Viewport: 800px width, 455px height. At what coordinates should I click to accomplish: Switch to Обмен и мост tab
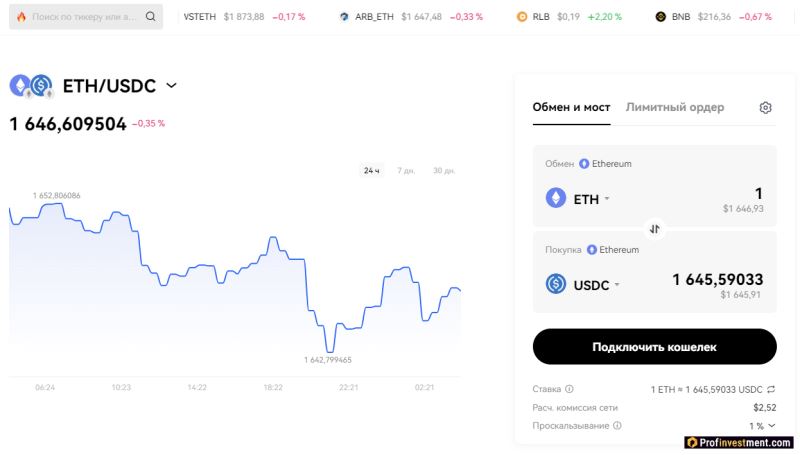point(571,107)
